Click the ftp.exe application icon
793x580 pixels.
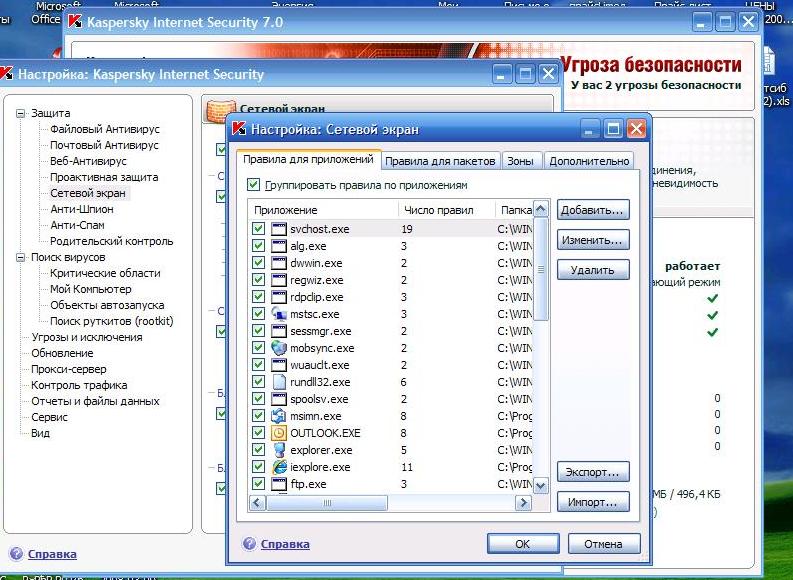279,484
